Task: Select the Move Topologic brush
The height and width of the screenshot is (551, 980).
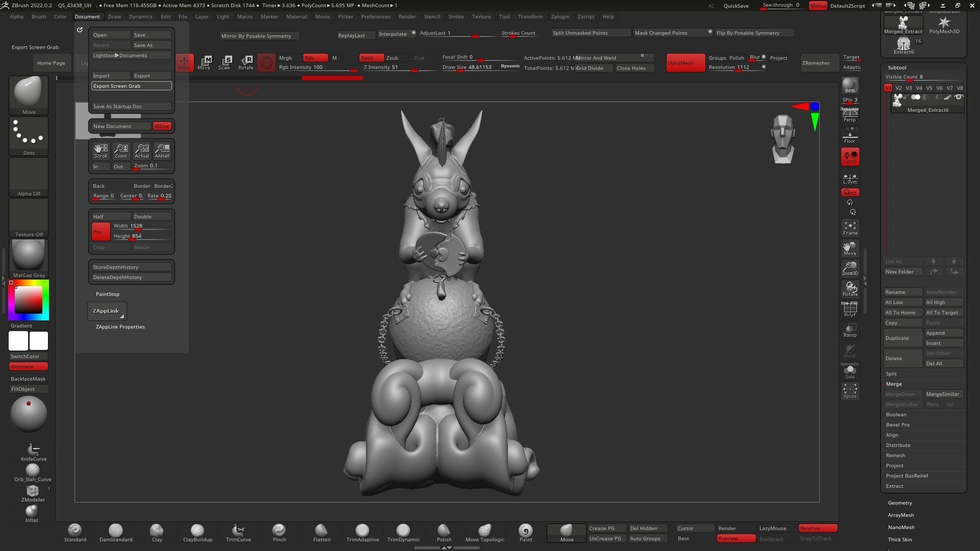Action: (484, 533)
